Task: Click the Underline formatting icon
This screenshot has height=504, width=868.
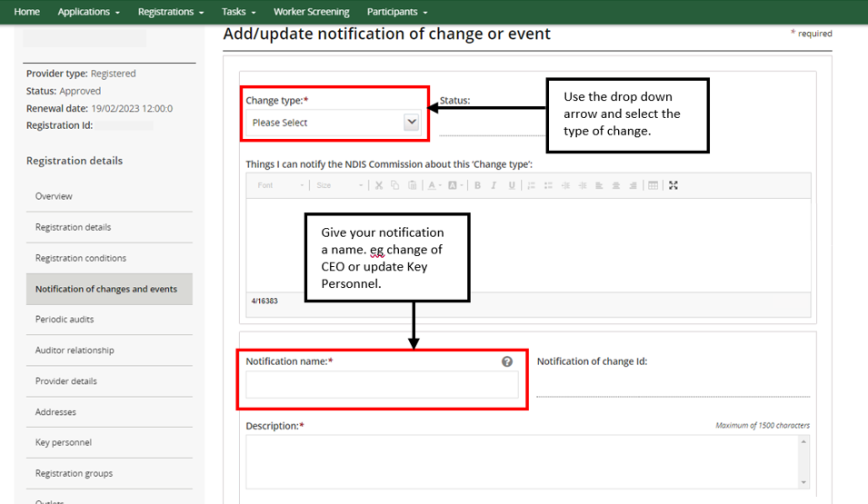Action: [512, 185]
